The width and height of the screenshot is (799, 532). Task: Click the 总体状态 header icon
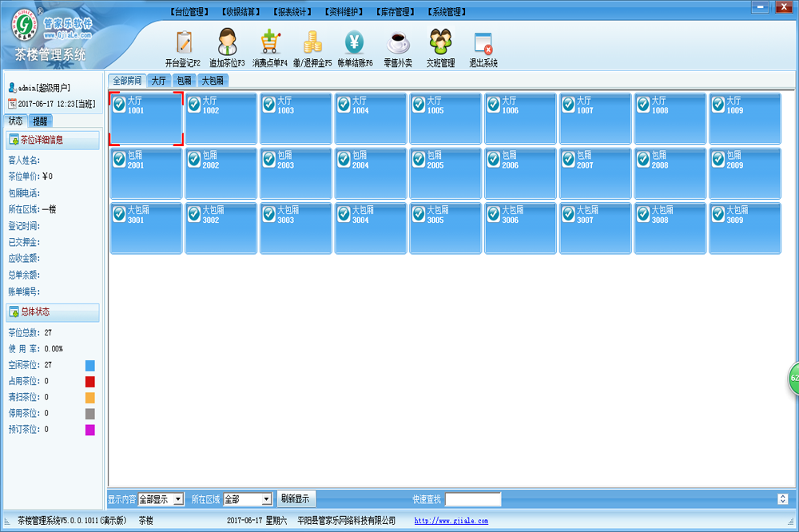[x=14, y=312]
